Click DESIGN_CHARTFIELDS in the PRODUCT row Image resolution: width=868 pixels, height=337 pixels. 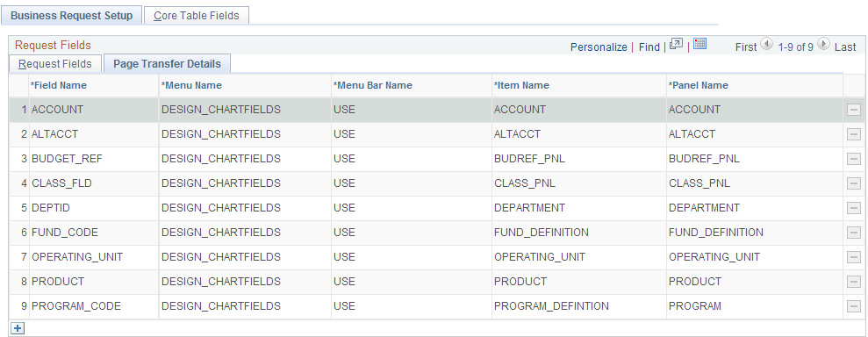[x=221, y=281]
